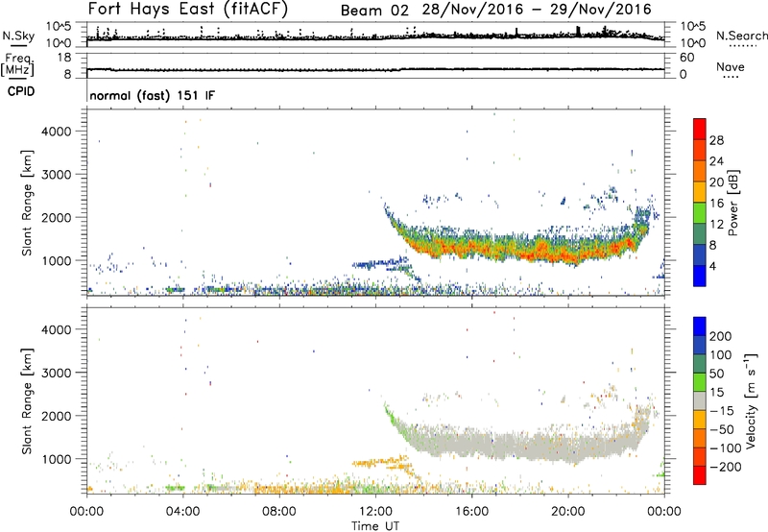Image resolution: width=768 pixels, height=532 pixels.
Task: Click the '4000' tick on the power panel axis
Action: pyautogui.click(x=57, y=132)
